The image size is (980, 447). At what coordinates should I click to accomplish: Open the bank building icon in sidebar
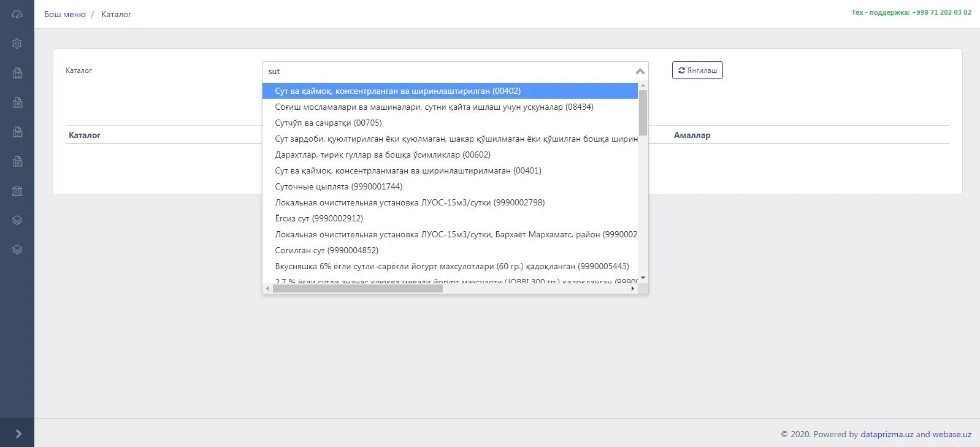tap(17, 191)
